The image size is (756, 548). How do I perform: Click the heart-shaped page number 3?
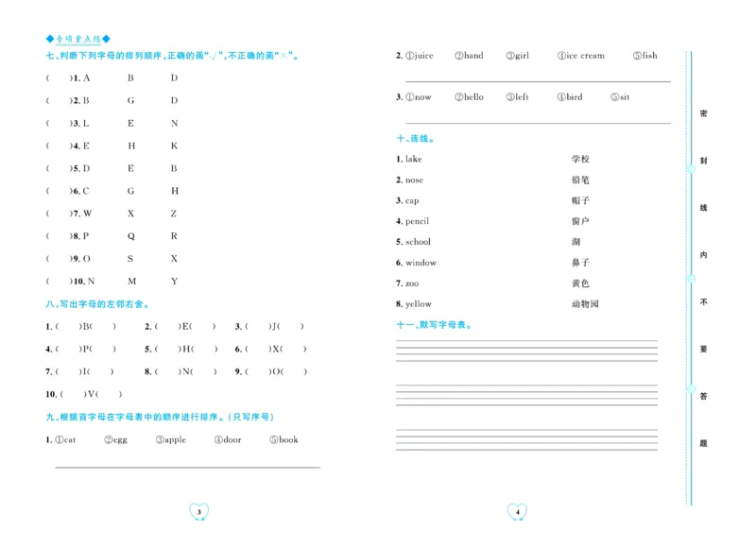coord(199,511)
